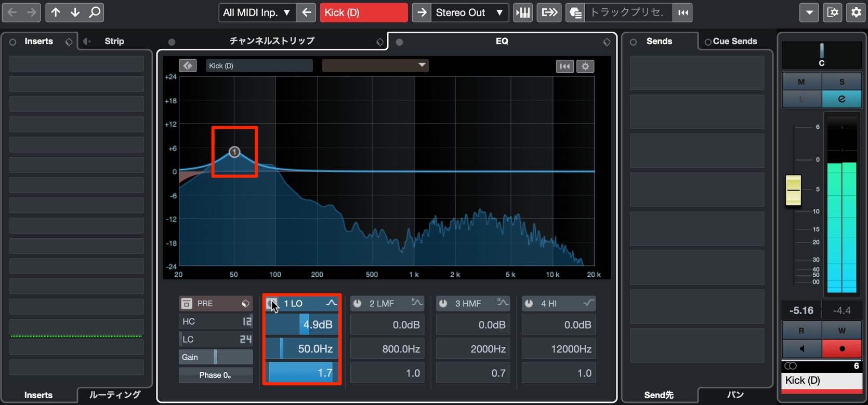Open the EQ preset dropdown above curve

(x=375, y=65)
